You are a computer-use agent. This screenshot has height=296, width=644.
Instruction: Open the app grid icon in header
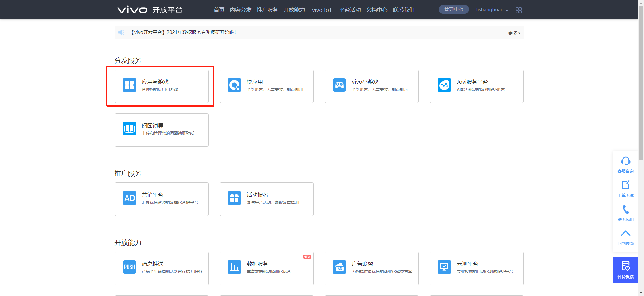coord(519,10)
